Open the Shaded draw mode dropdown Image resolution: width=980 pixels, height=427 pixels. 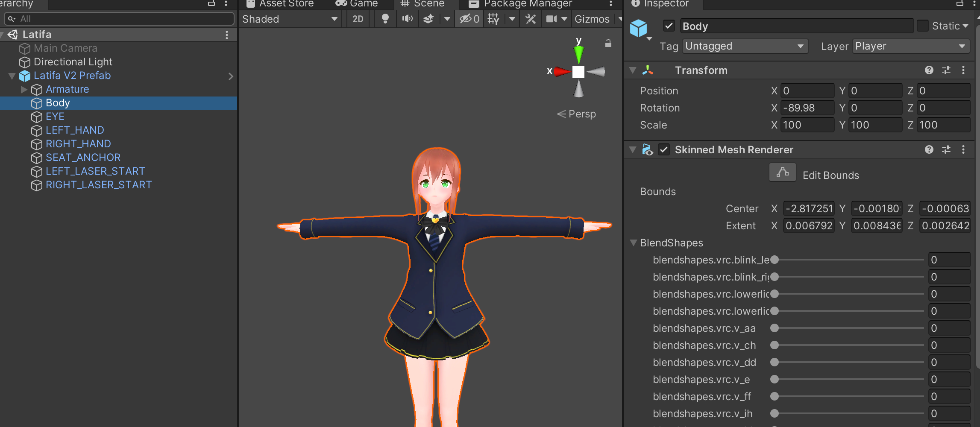(x=290, y=19)
